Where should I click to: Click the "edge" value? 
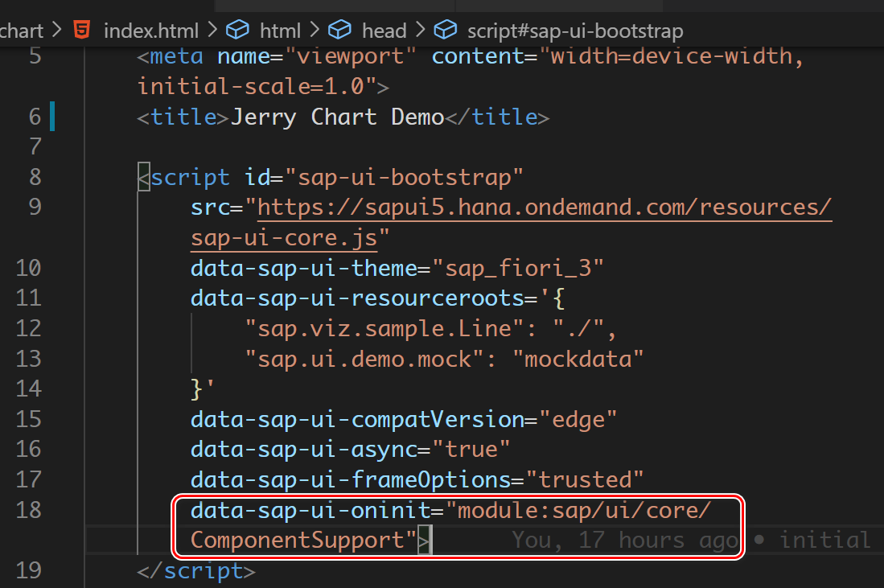[x=578, y=420]
